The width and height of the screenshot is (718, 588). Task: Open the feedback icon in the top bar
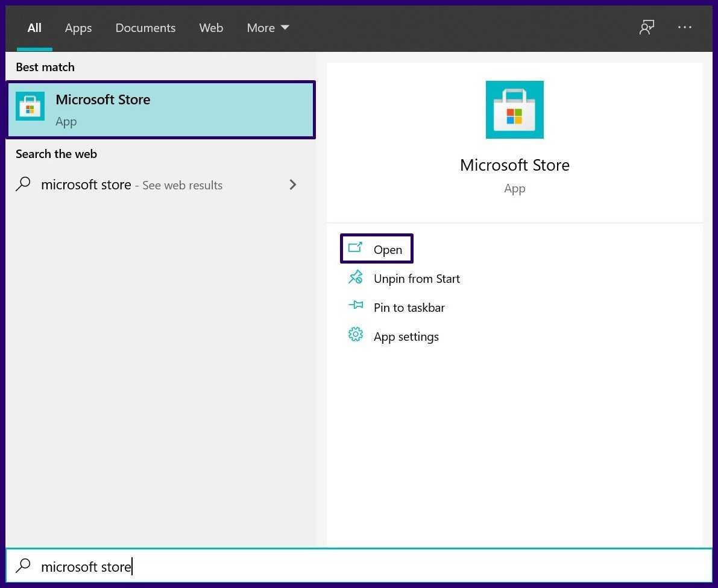(x=647, y=28)
